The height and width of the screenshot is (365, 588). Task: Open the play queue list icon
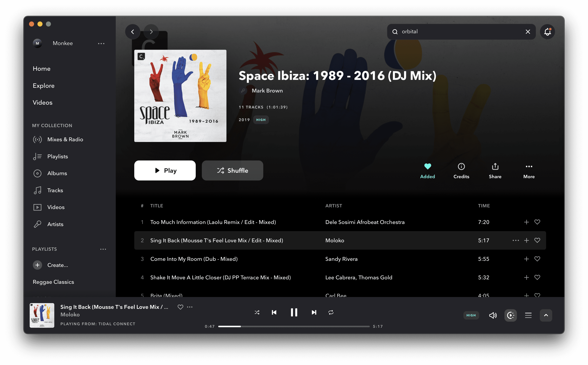(x=528, y=315)
